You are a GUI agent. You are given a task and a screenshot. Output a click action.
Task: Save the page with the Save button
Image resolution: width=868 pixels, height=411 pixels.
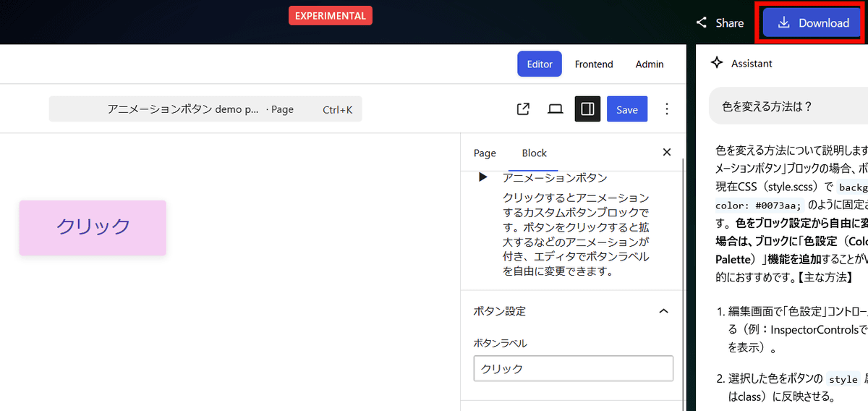[627, 109]
